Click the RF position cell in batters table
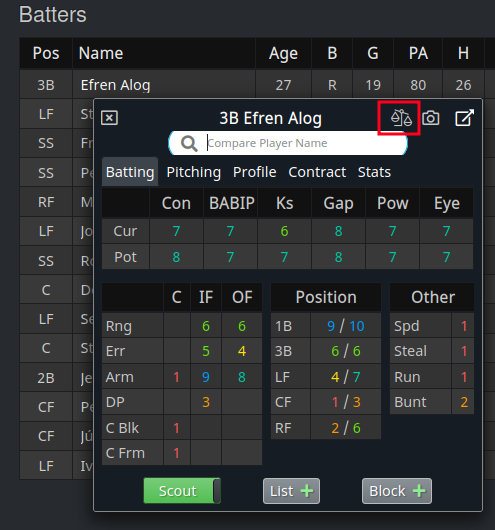The image size is (495, 530). click(46, 202)
